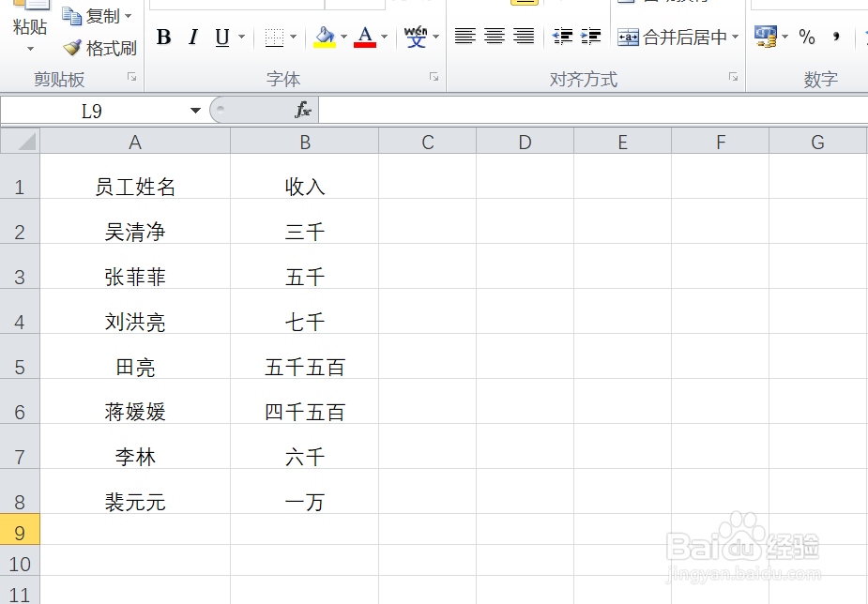Click the 粘贴 paste button
This screenshot has width=868, height=604.
click(x=27, y=23)
